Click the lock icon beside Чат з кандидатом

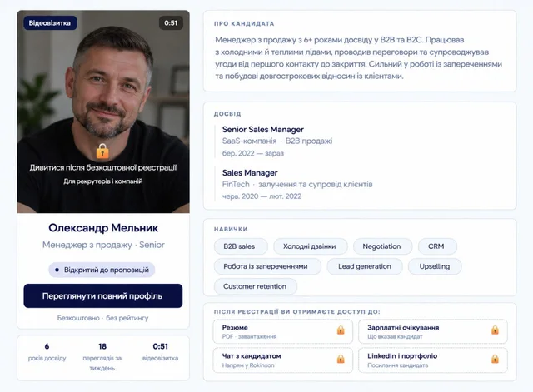341,359
